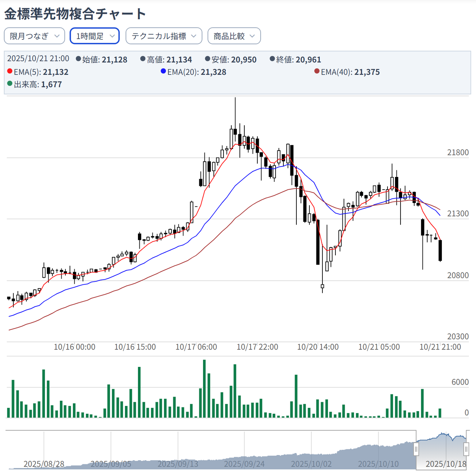Click the chevron icon on the 1時間足 button

click(113, 36)
